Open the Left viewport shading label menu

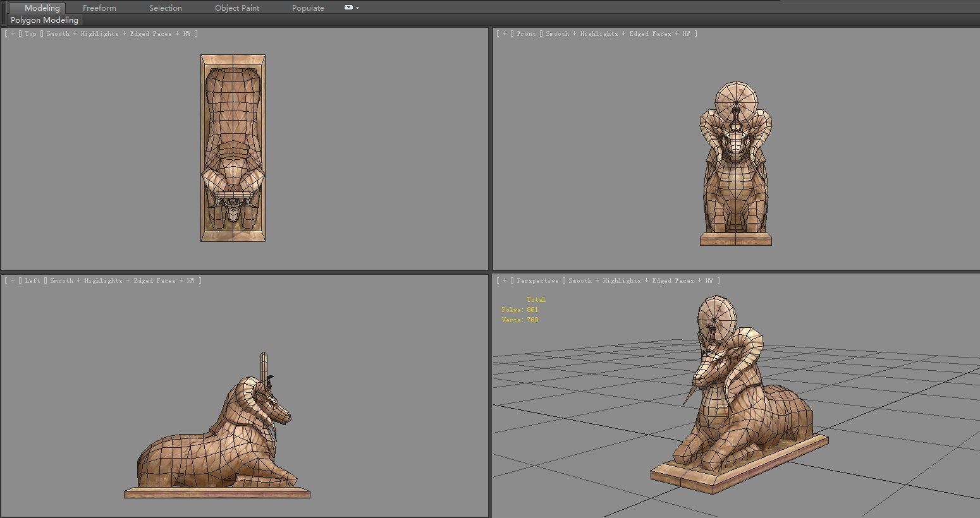[122, 280]
